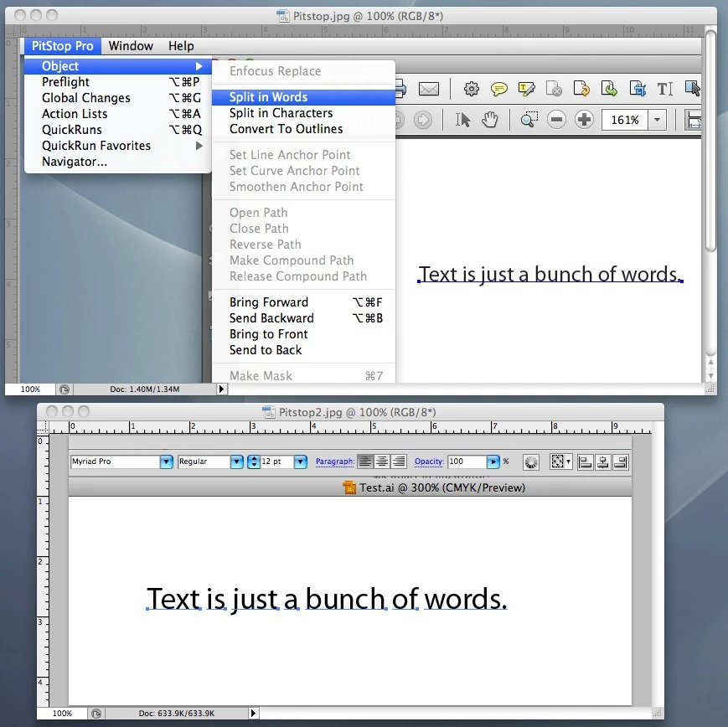728x727 pixels.
Task: Select the marquee zoom magnifier tool
Action: click(529, 120)
